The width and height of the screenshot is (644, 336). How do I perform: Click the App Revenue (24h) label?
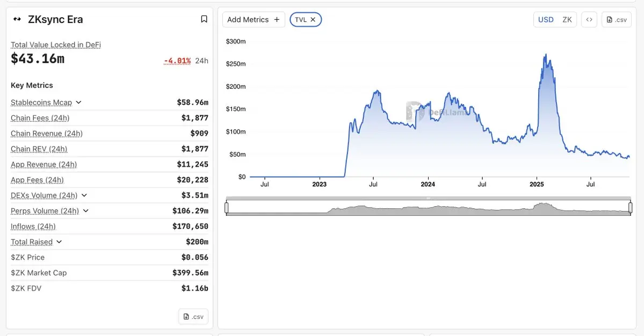point(44,164)
